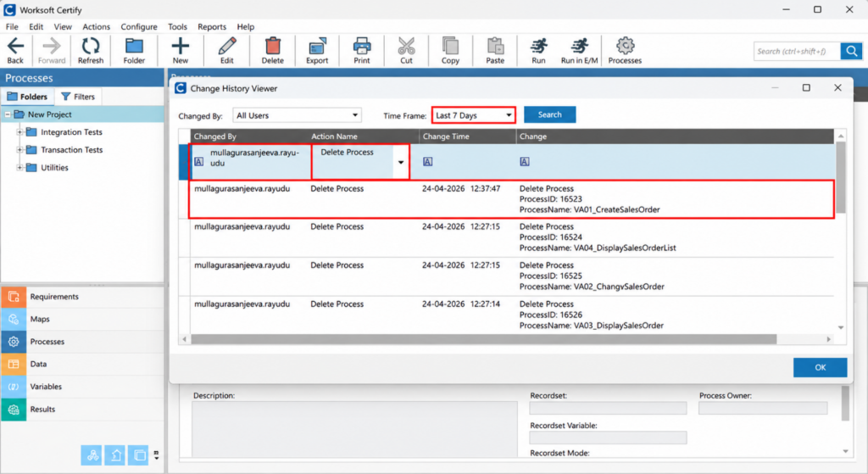Screen dimensions: 868x474
Task: Click the horizontal scrollbar in history grid
Action: pos(484,339)
